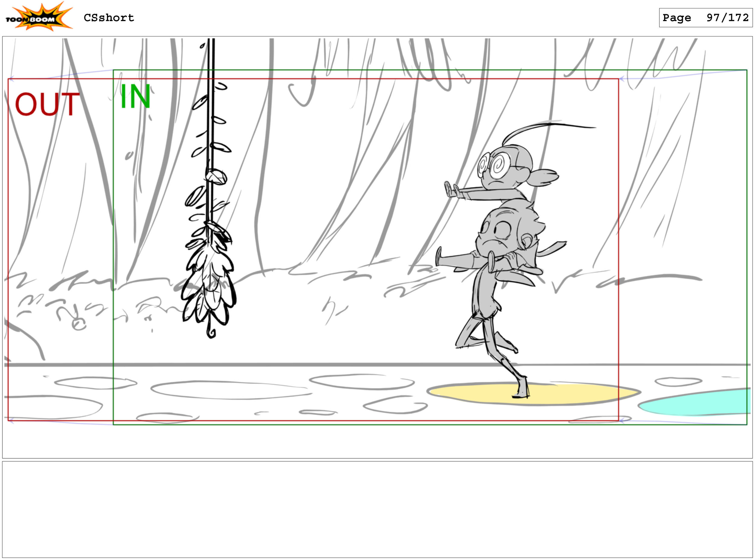Click the CSshort project title
The height and width of the screenshot is (560, 755).
109,18
